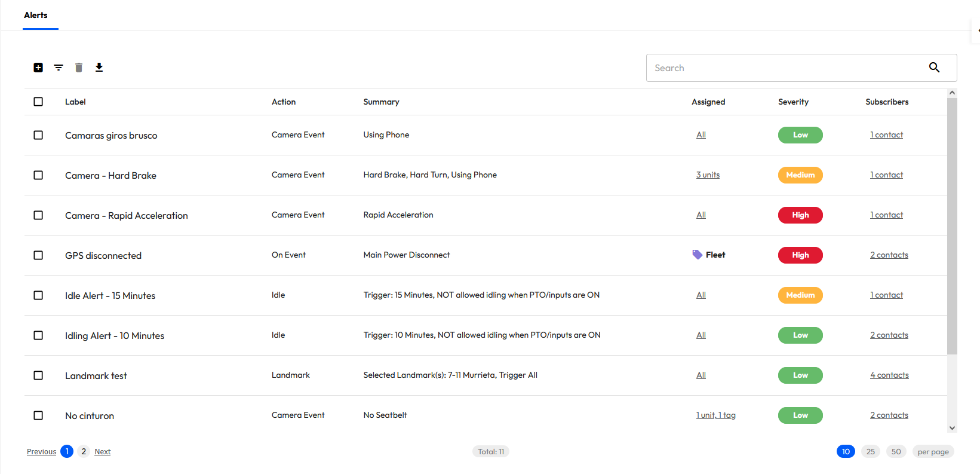Viewport: 980px width, 474px height.
Task: Check the Idle Alert - 15 Minutes checkbox
Action: tap(38, 295)
